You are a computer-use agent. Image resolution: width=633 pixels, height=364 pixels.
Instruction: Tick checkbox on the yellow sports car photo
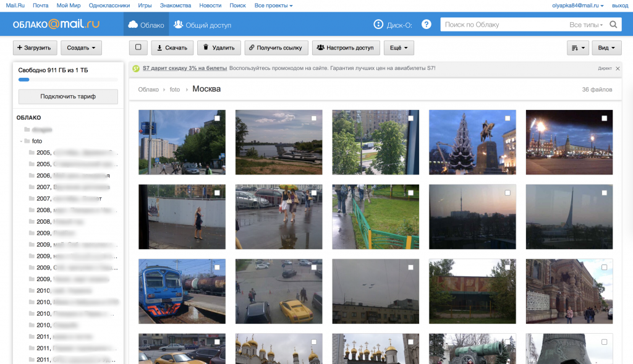click(x=314, y=267)
